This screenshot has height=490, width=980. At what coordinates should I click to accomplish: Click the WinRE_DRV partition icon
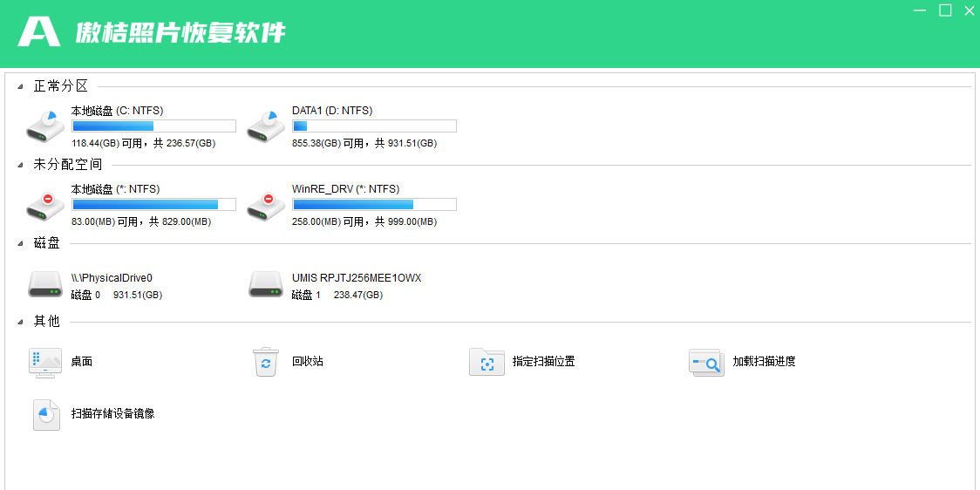(266, 206)
